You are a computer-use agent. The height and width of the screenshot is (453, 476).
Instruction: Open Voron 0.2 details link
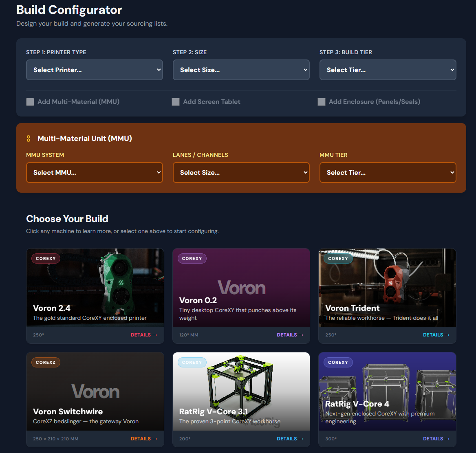pos(290,335)
